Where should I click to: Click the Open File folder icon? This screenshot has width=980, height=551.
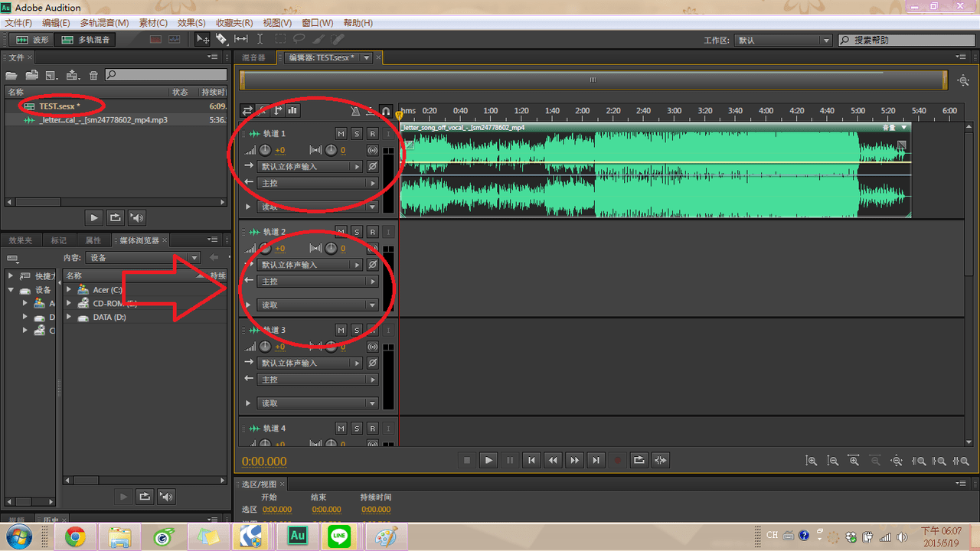tap(11, 75)
